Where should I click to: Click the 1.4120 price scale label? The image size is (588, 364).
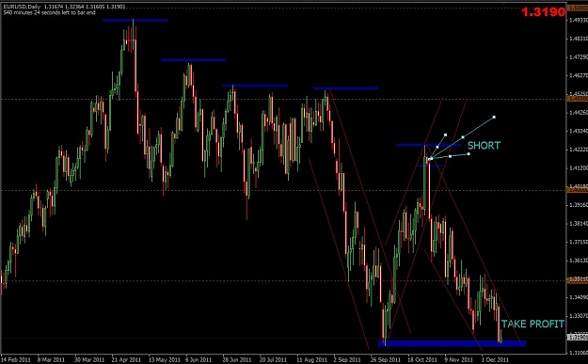[x=579, y=168]
